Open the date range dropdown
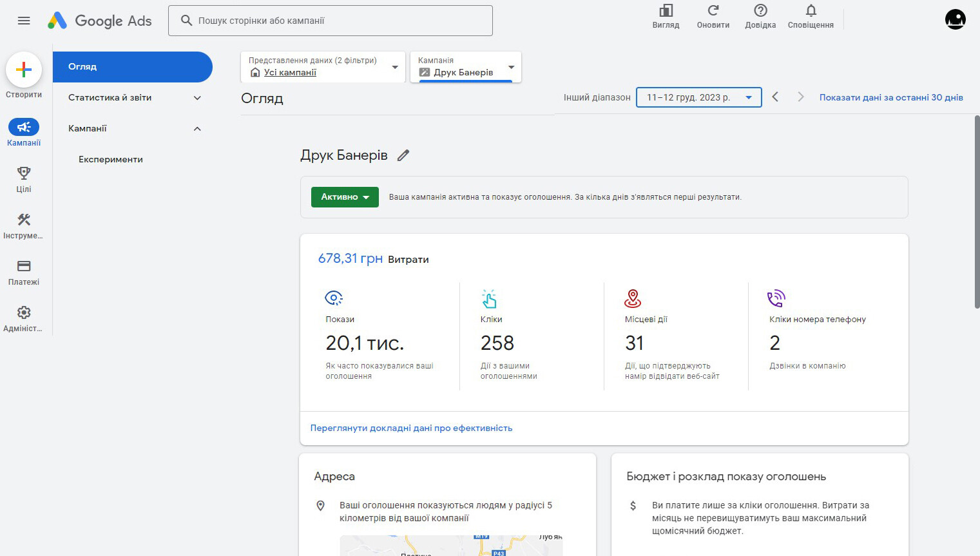The image size is (980, 556). pos(698,97)
